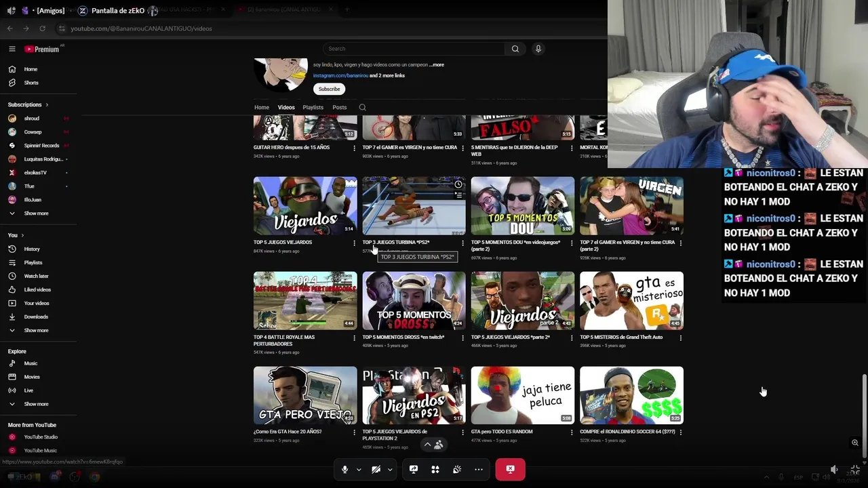Expand the You heading chevron

[x=22, y=235]
